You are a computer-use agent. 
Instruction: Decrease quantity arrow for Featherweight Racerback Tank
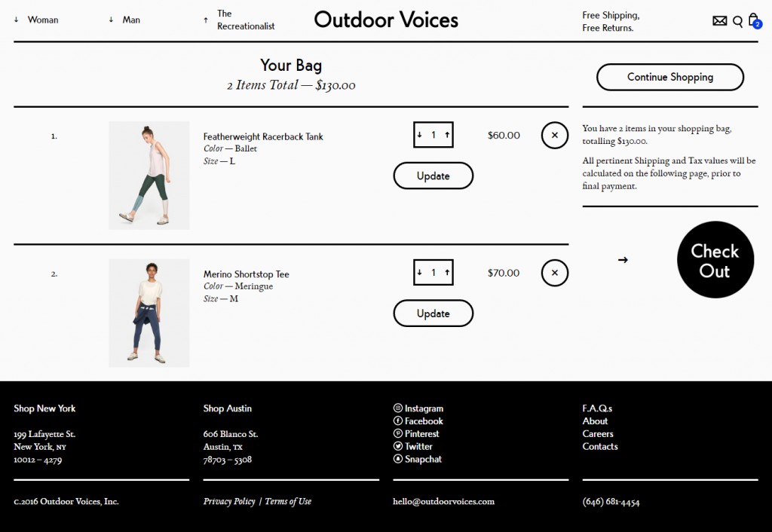419,134
